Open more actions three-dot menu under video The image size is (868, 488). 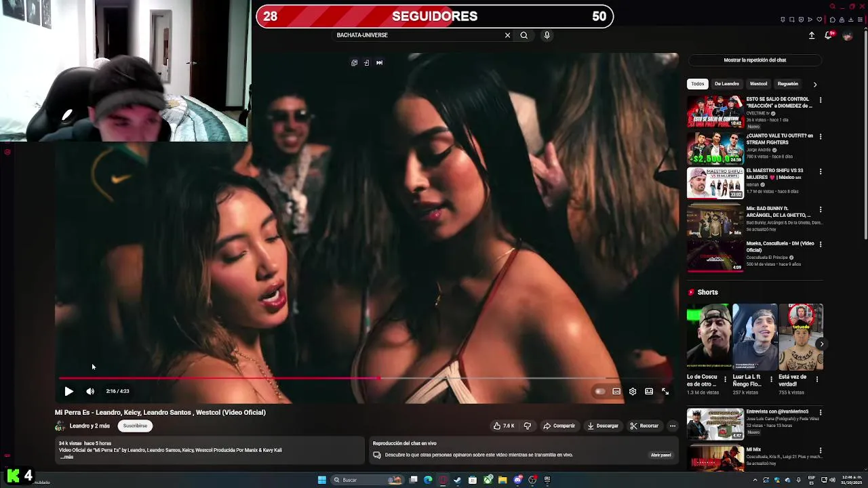[x=672, y=426]
